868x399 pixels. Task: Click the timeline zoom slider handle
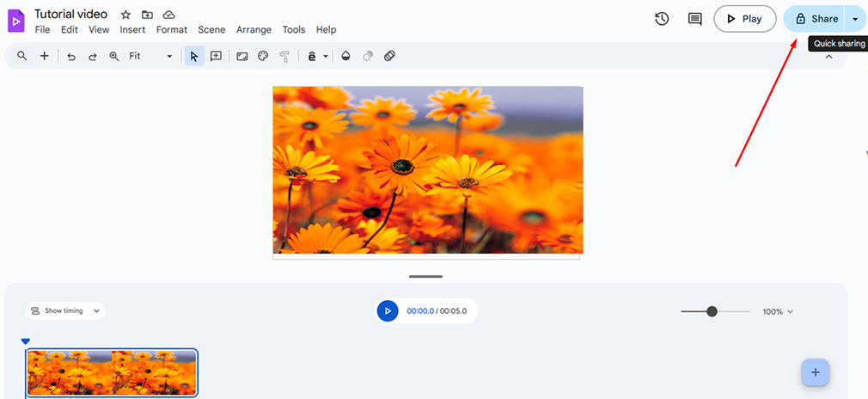712,311
